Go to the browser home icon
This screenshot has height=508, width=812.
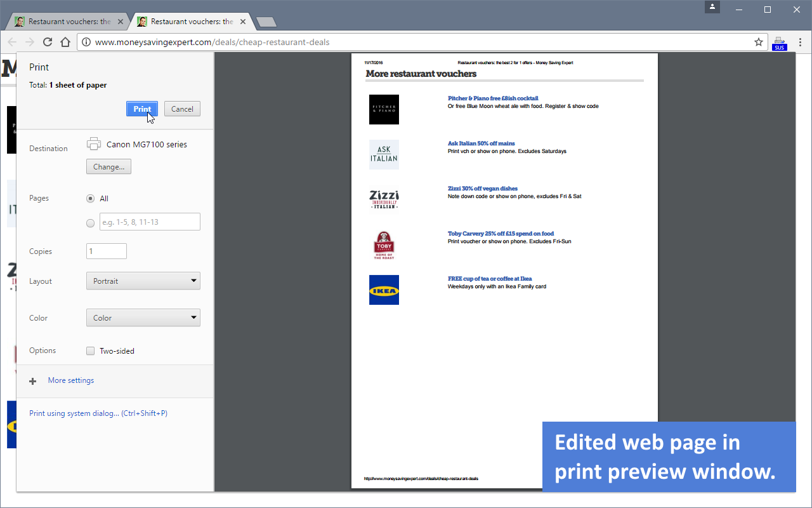pyautogui.click(x=65, y=43)
